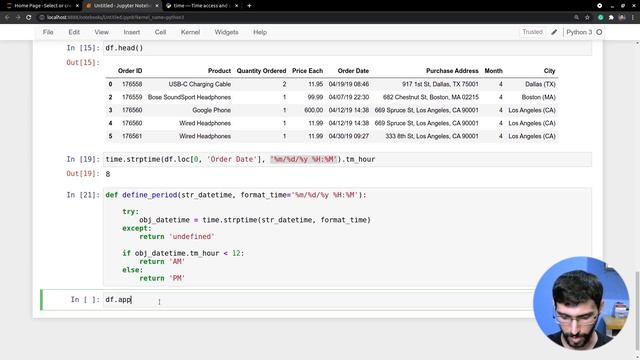Select the Bose SoundSport Headphones cell
This screenshot has height=360, width=640.
pyautogui.click(x=189, y=97)
